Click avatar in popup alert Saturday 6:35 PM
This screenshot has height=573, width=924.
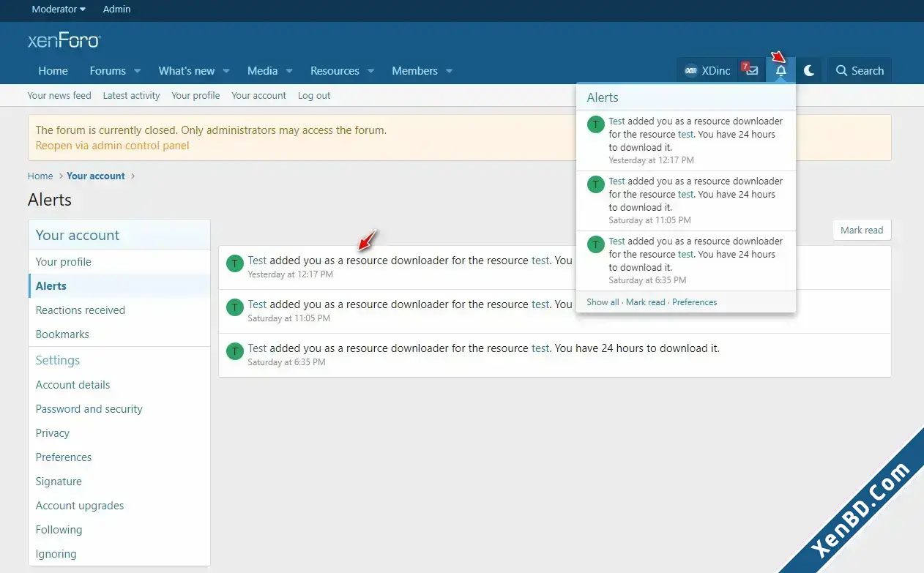tap(596, 244)
